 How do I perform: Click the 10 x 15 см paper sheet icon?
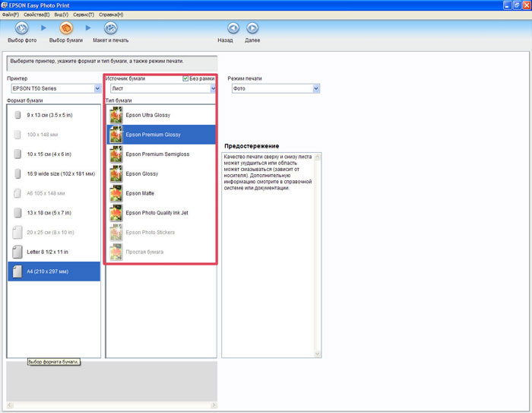17,154
